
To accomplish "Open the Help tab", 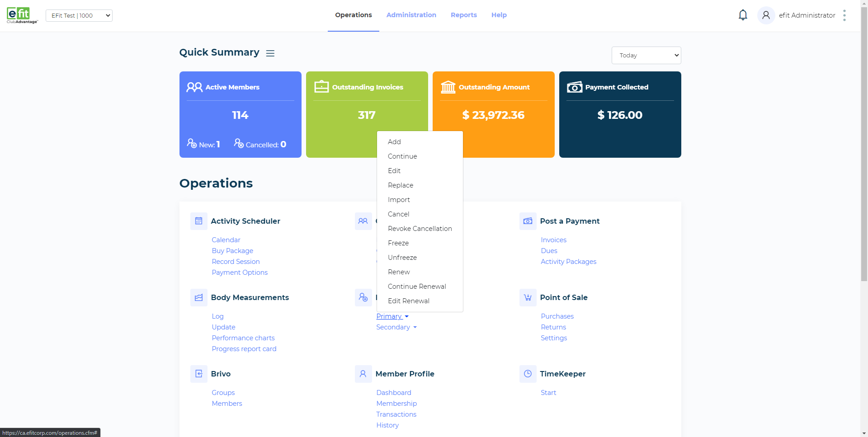I will click(499, 15).
